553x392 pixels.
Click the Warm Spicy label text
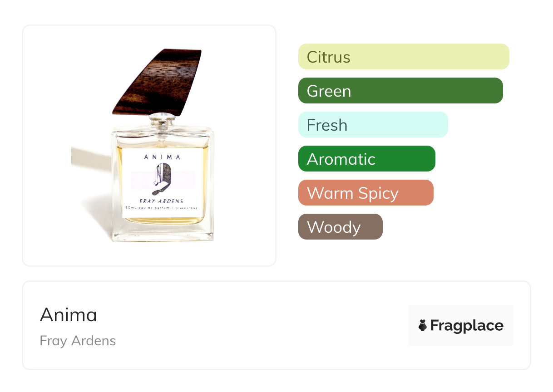tap(353, 194)
